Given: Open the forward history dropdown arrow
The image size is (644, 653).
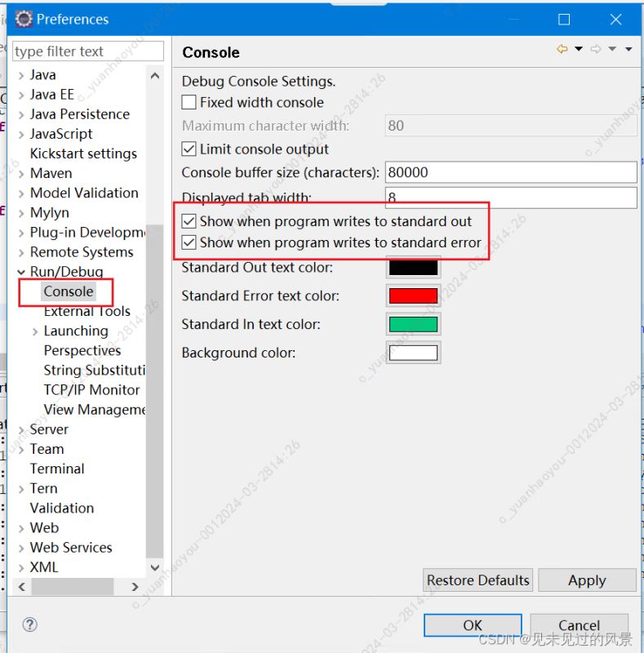Looking at the screenshot, I should [x=612, y=49].
